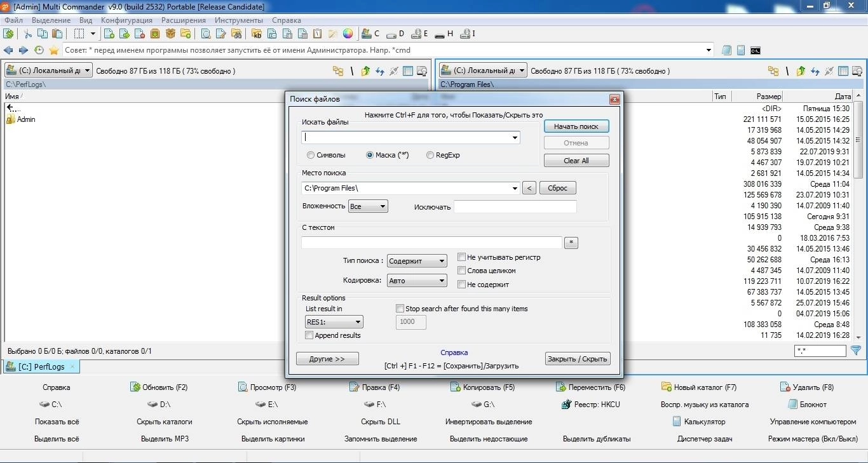Expand the command line history dropdown
The image size is (868, 463).
(x=709, y=50)
